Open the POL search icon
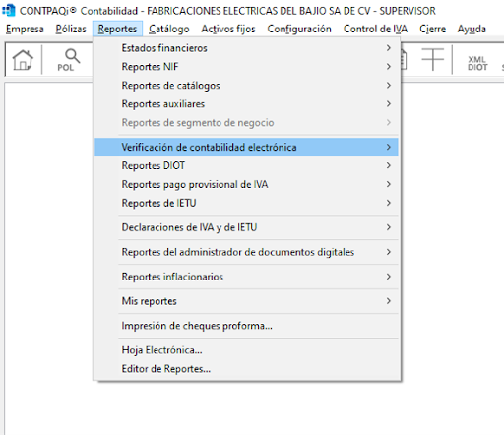This screenshot has width=504, height=435. point(69,60)
